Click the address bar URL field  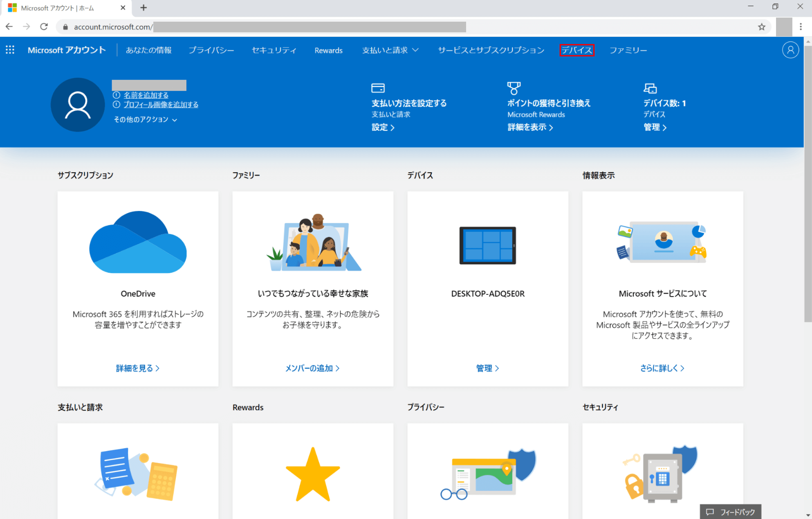tap(413, 27)
